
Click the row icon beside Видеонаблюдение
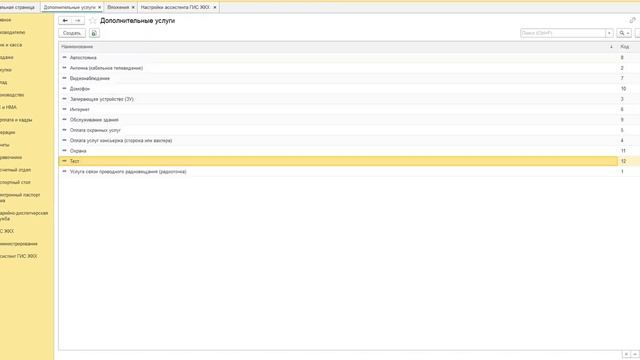pos(64,78)
